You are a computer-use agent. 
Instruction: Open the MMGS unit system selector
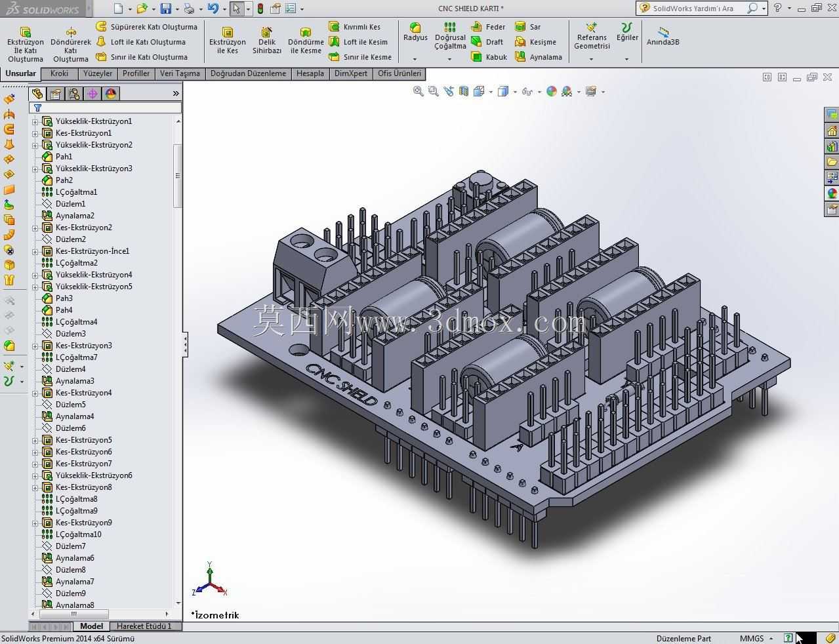756,638
